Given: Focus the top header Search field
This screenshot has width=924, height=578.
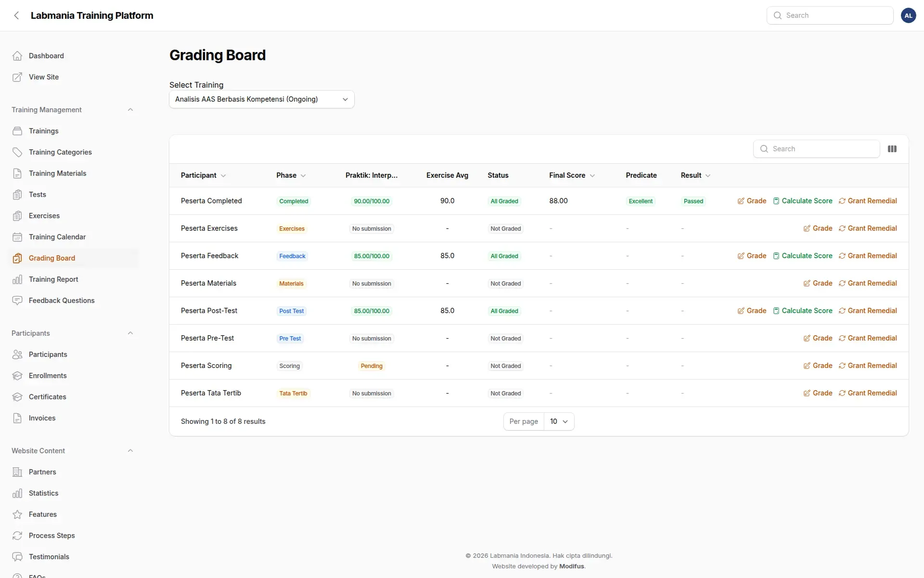Looking at the screenshot, I should click(830, 15).
